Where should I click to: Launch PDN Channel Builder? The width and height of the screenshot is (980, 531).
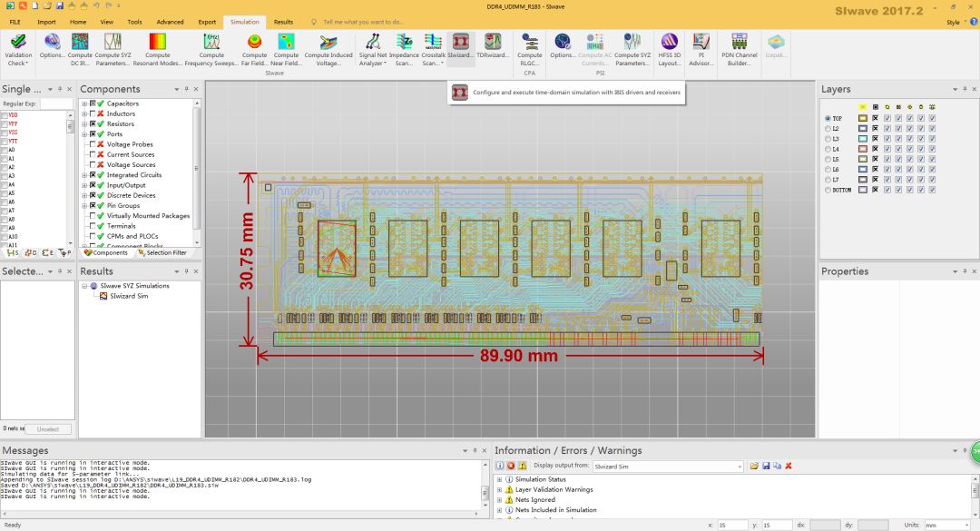click(x=740, y=49)
